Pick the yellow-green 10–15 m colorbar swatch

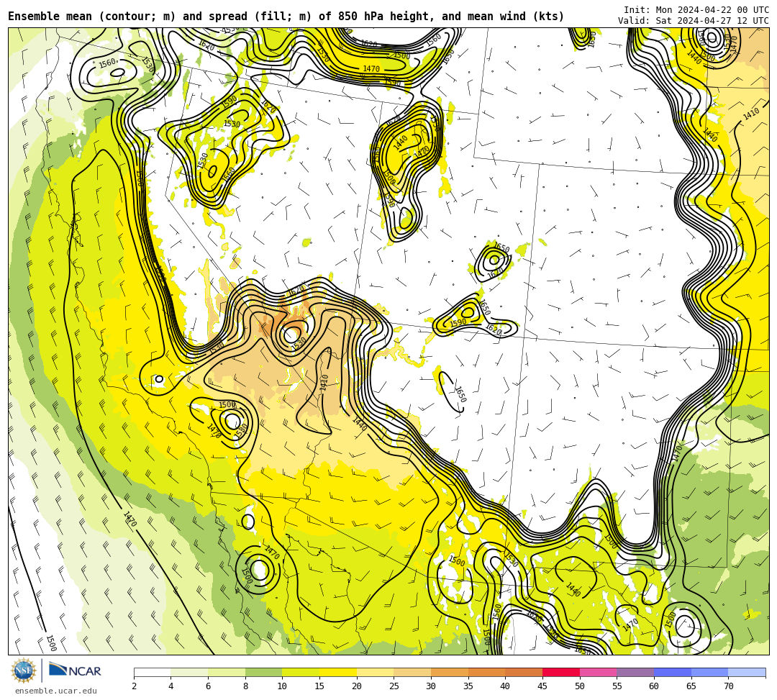(x=301, y=672)
